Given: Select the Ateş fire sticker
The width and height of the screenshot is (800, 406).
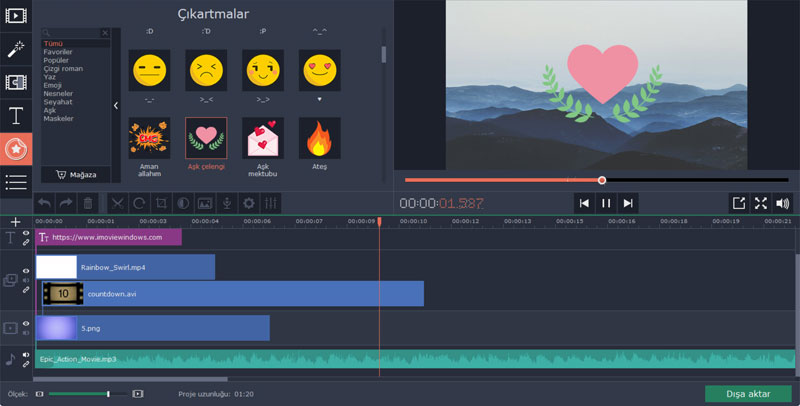Looking at the screenshot, I should [319, 138].
